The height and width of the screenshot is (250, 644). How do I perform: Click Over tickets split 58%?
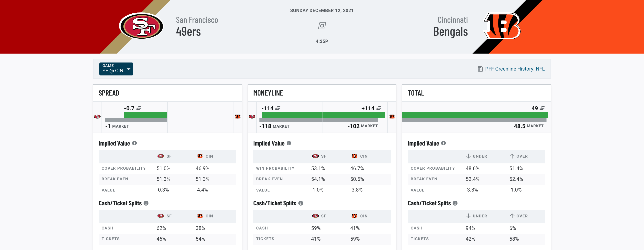(514, 239)
